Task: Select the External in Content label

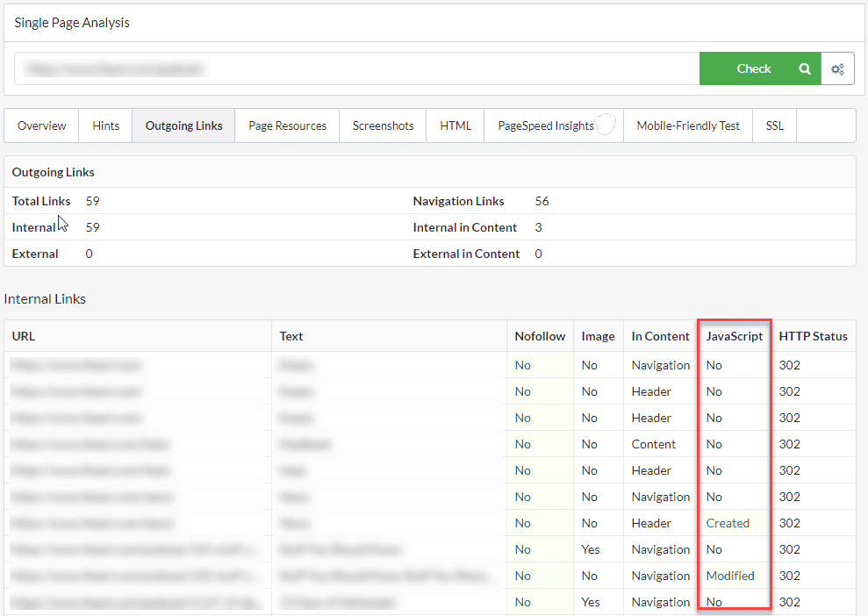Action: point(466,254)
